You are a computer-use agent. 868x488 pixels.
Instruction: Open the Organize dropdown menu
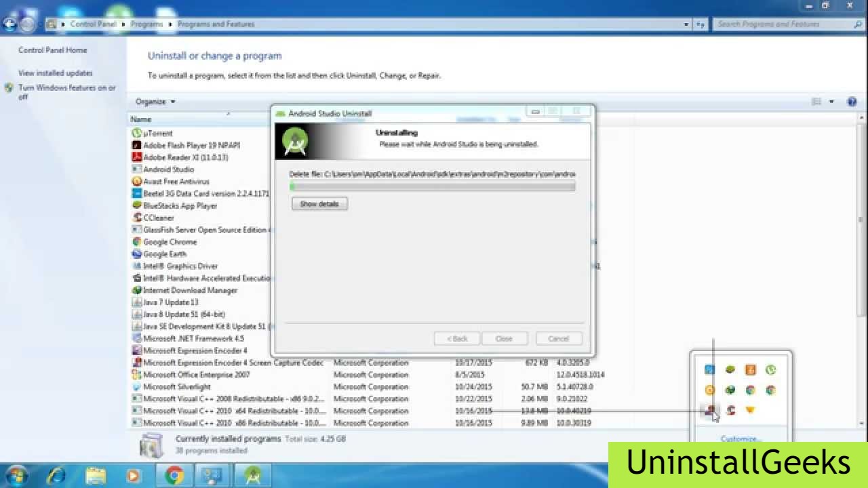[155, 102]
